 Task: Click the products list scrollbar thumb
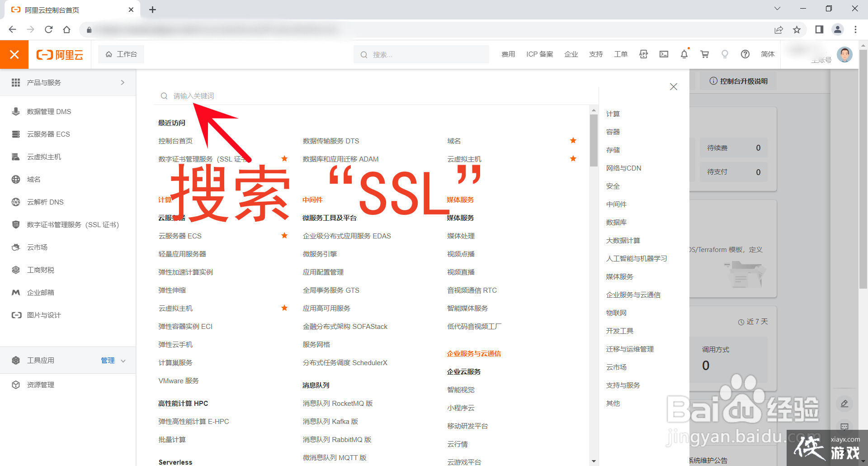pyautogui.click(x=594, y=140)
